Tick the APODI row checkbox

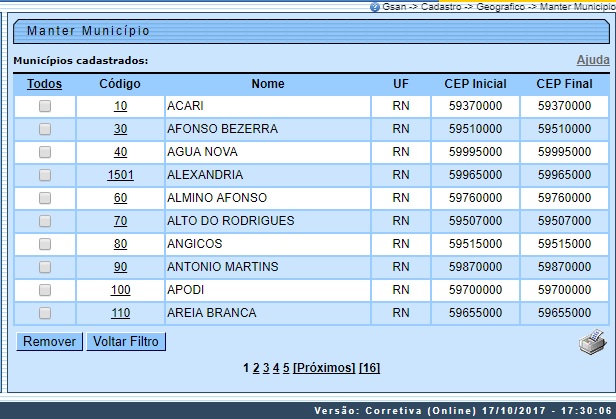(x=45, y=290)
